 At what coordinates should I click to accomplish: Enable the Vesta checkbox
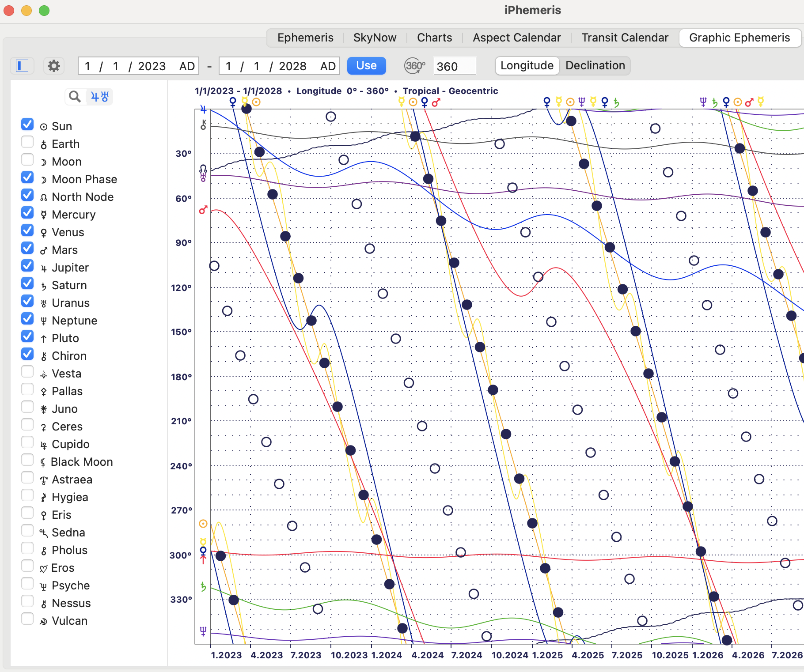[27, 371]
